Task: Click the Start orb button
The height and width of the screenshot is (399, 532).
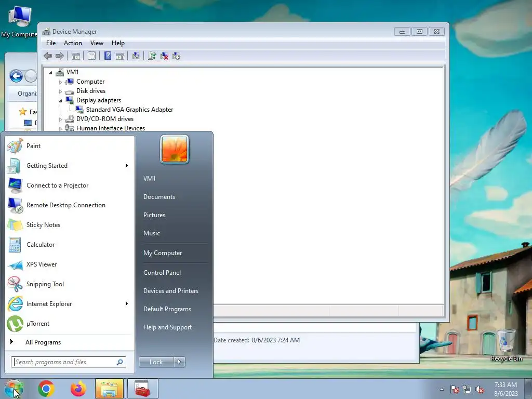Action: point(14,389)
